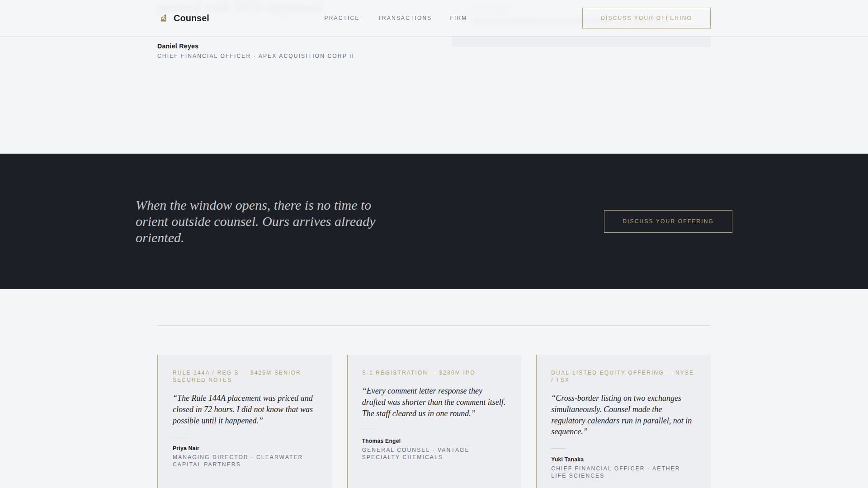
Task: Select the Daniel Reyes attribution
Action: pos(178,46)
